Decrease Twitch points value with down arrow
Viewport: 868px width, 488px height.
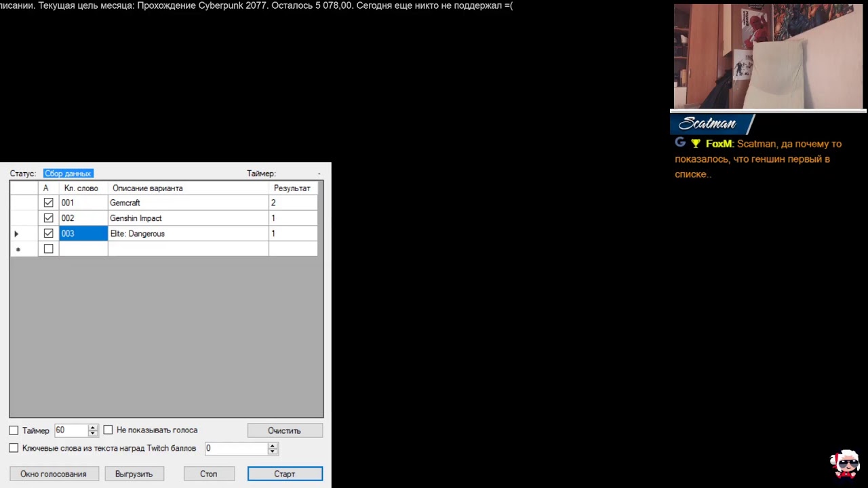click(272, 451)
